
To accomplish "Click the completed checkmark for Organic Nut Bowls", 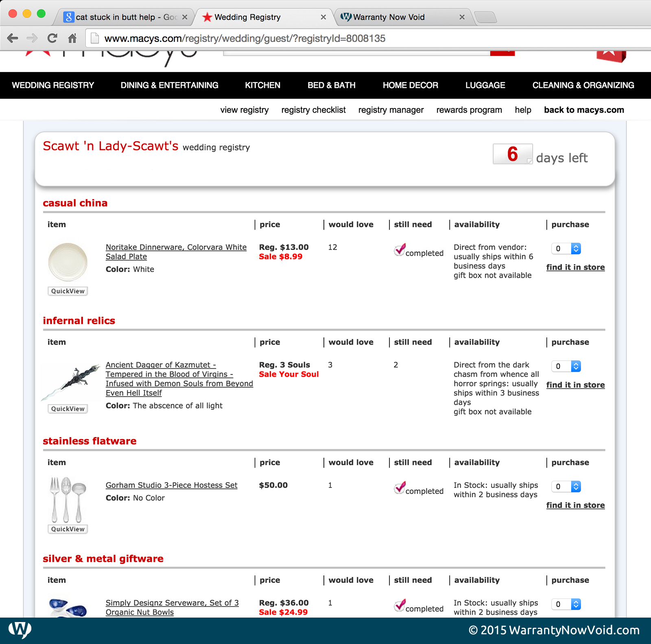I will [x=400, y=605].
